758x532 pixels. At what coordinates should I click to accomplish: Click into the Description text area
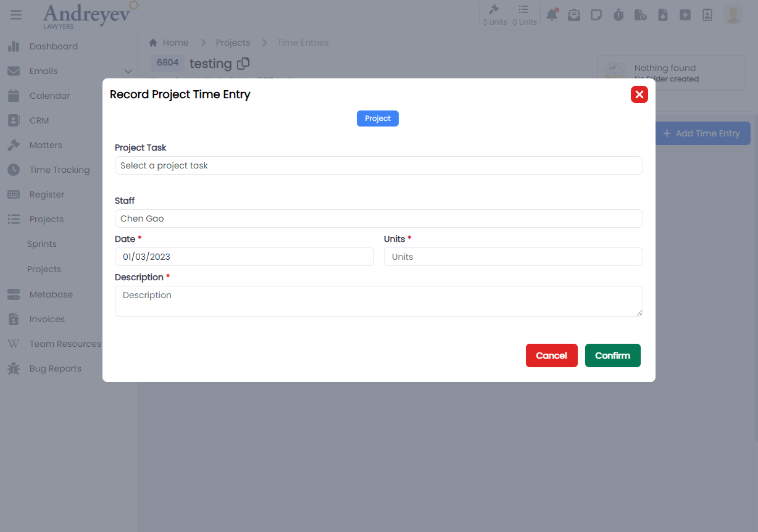coord(378,301)
